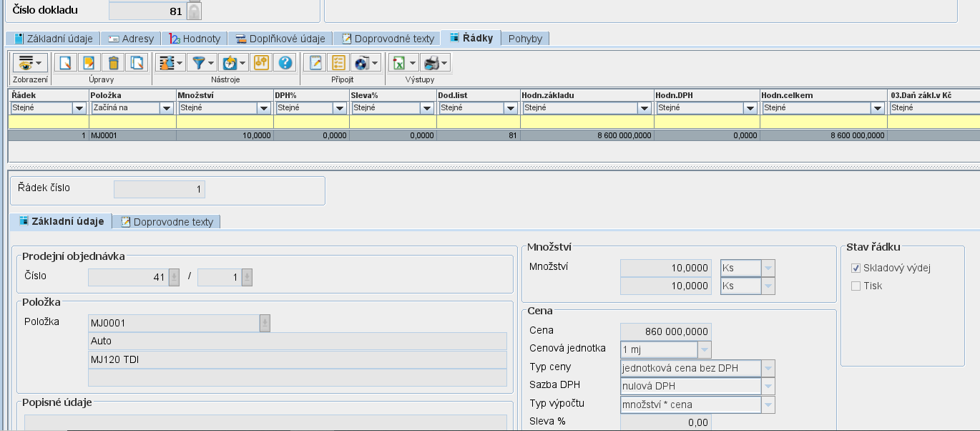Click the Cena input field
Screen dimensions: 980x431
pyautogui.click(x=665, y=331)
